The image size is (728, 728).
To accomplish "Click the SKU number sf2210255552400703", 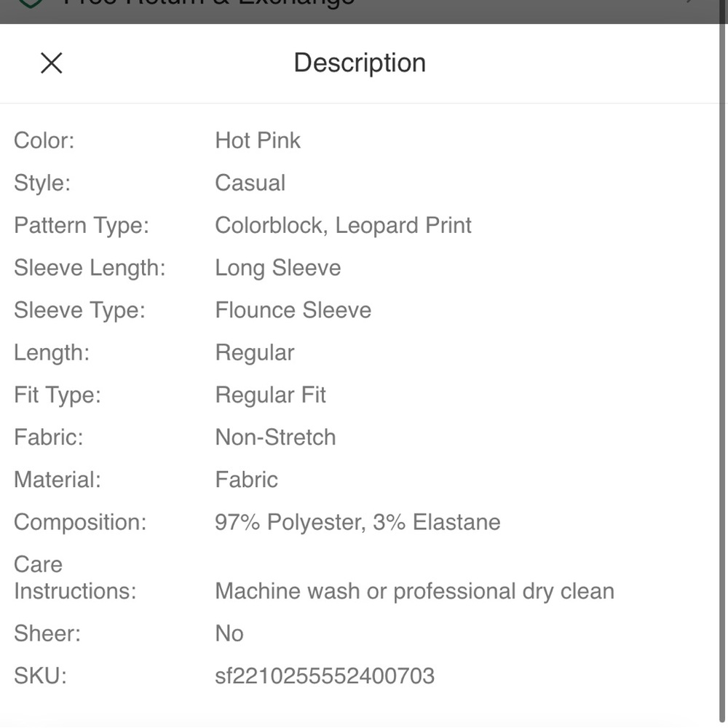I will click(x=325, y=676).
